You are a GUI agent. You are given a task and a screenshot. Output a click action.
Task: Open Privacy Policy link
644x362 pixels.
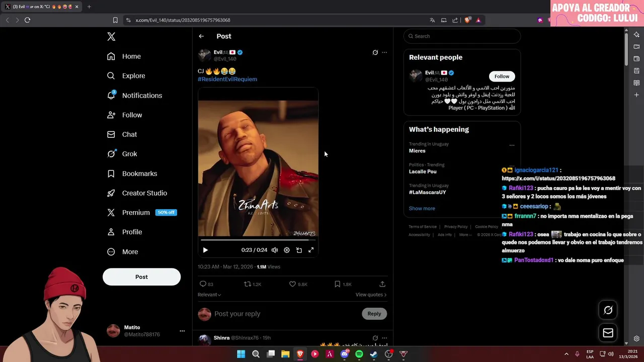coord(456,227)
